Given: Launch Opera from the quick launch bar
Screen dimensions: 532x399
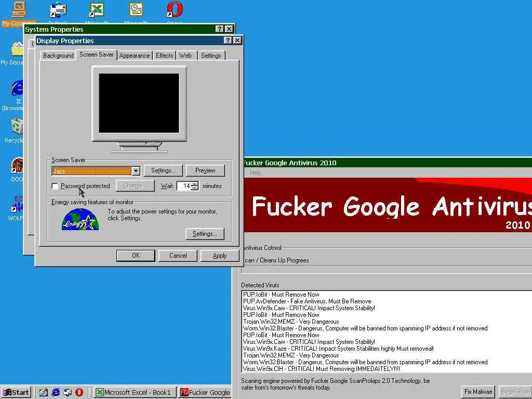Looking at the screenshot, I should (x=79, y=392).
